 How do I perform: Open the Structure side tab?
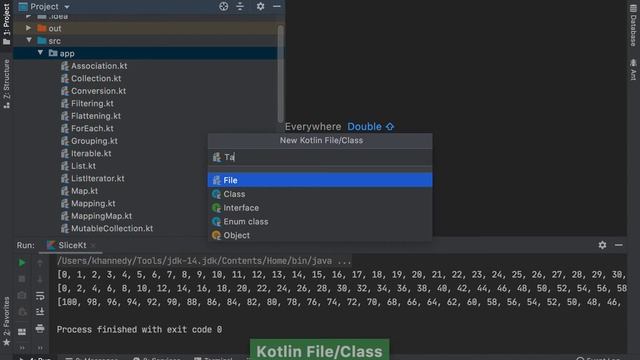[x=7, y=84]
